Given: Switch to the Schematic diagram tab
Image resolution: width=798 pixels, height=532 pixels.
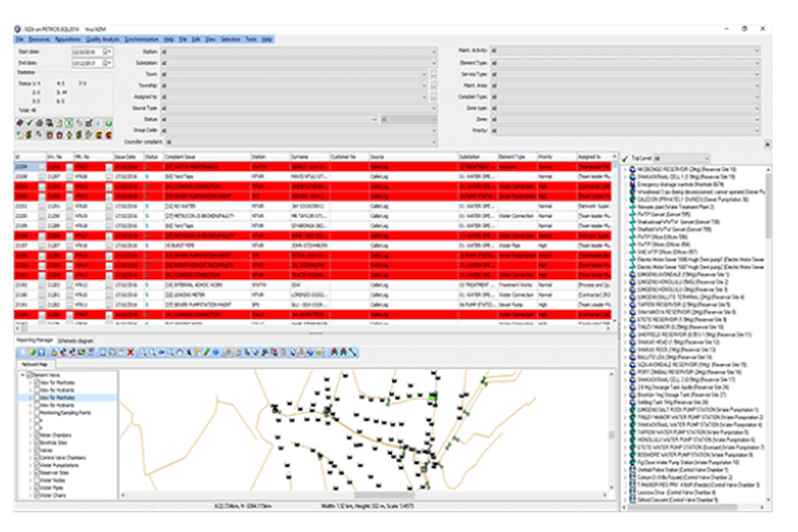Looking at the screenshot, I should coord(75,341).
